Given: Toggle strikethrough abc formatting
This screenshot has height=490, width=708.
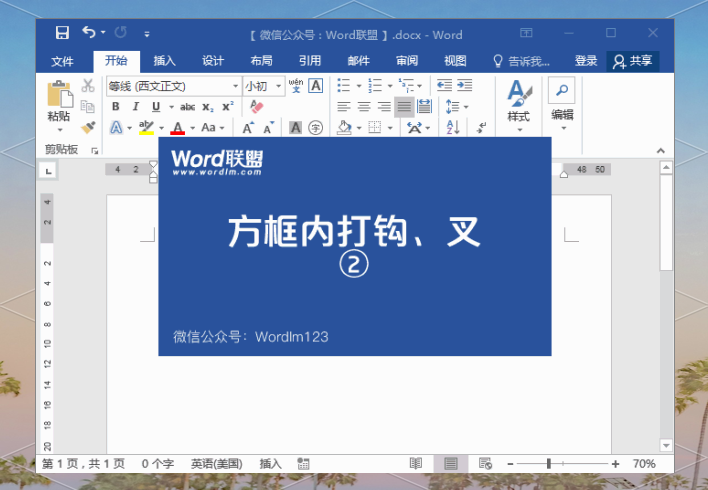Looking at the screenshot, I should tap(187, 107).
